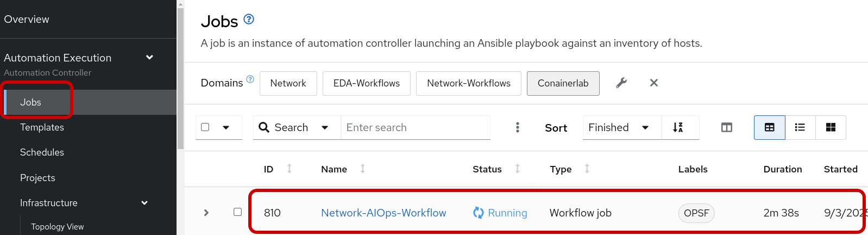The width and height of the screenshot is (868, 235).
Task: Click the Jobs help question-mark icon
Action: point(249,20)
